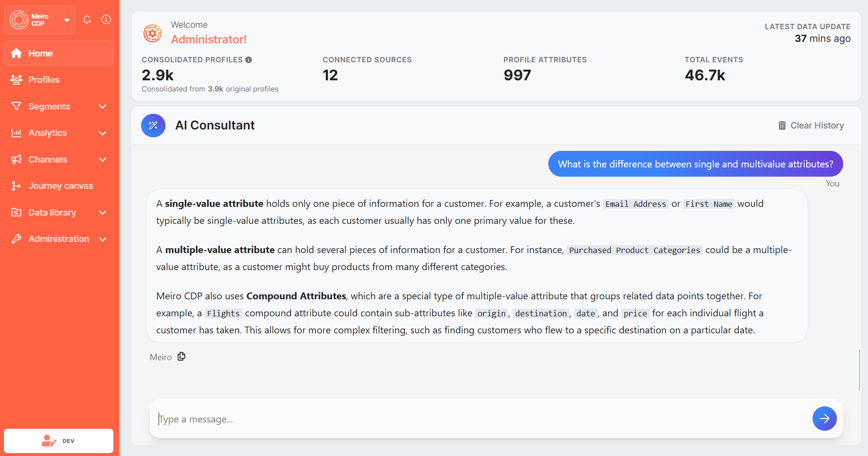This screenshot has width=868, height=456.
Task: Go to the Home menu item
Action: [40, 54]
